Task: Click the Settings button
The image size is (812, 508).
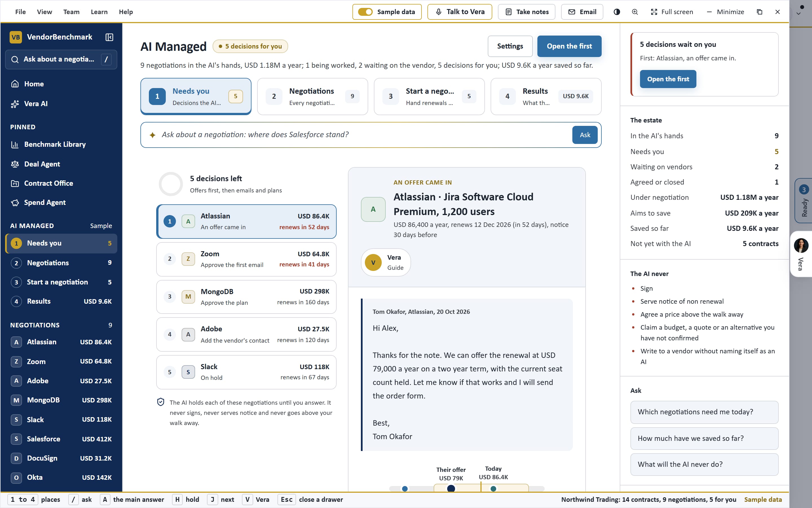Action: [510, 46]
